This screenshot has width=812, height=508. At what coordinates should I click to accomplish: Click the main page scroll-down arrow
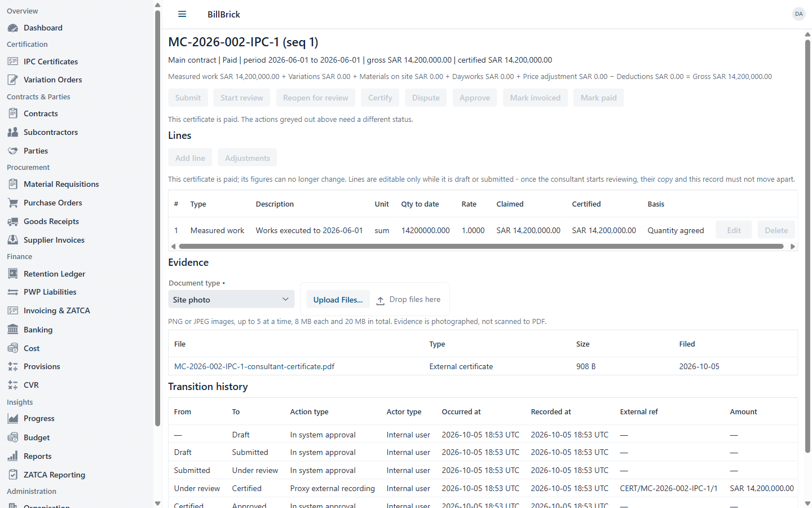coord(807,503)
